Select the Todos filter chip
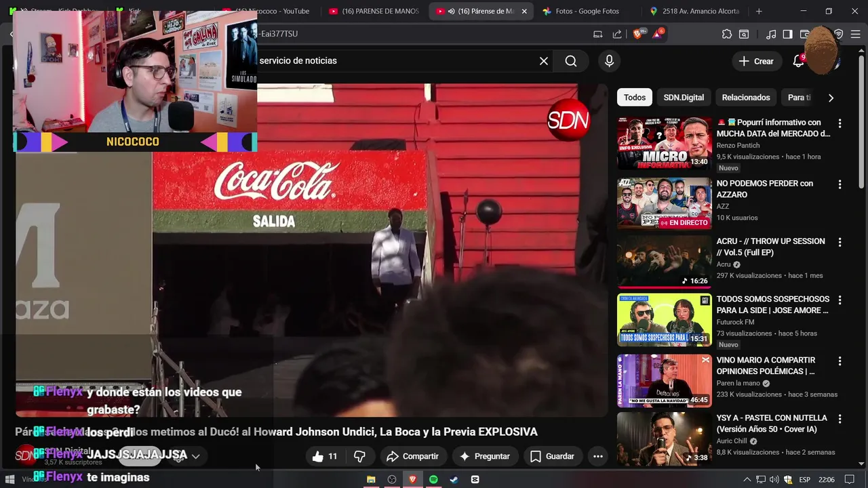The width and height of the screenshot is (868, 488). tap(635, 98)
